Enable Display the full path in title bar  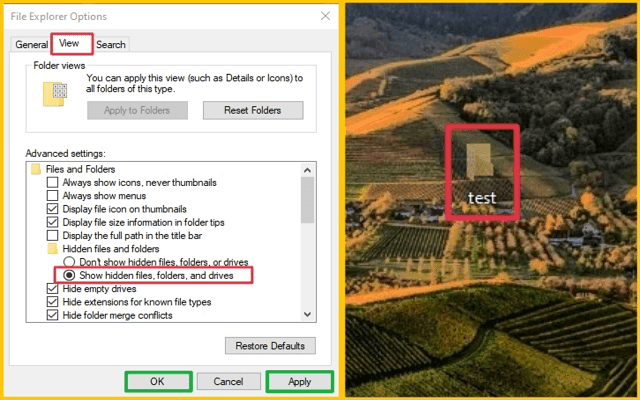point(52,236)
